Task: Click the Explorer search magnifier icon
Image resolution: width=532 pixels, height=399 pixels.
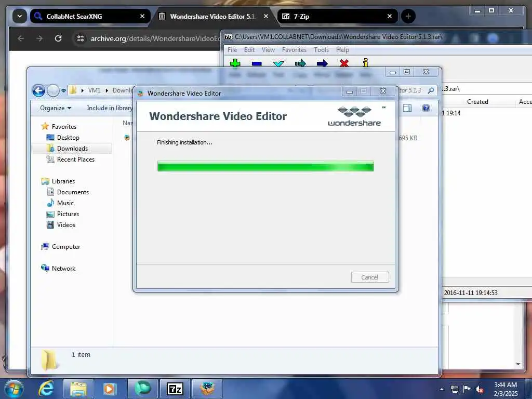Action: point(431,90)
